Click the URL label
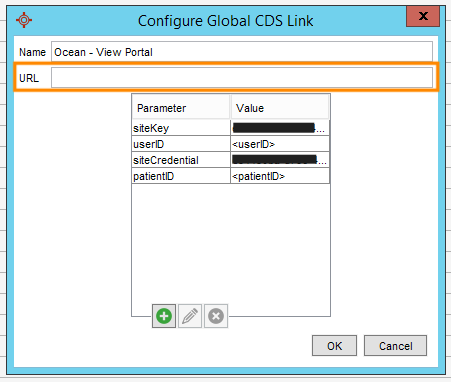The image size is (451, 382). tap(29, 78)
